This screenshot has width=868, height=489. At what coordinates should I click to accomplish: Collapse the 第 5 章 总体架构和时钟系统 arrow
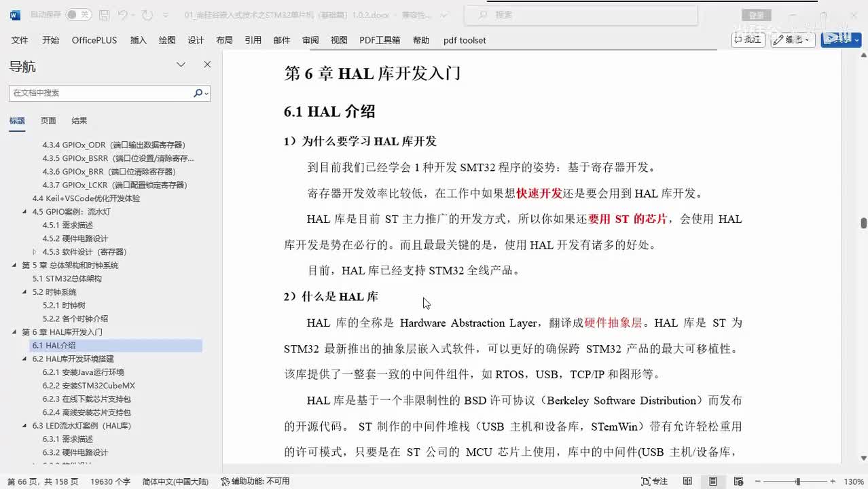point(15,266)
